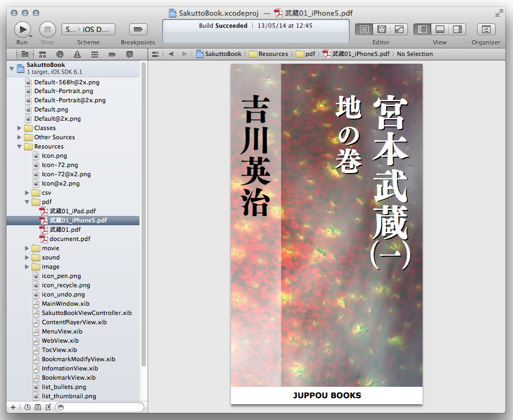Click the Build Succeeded activity viewer
This screenshot has height=420, width=513.
pyautogui.click(x=256, y=32)
